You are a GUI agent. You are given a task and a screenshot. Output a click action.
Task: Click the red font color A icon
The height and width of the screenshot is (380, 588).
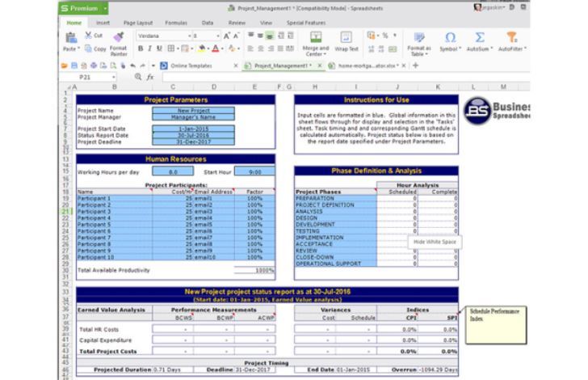pyautogui.click(x=215, y=49)
